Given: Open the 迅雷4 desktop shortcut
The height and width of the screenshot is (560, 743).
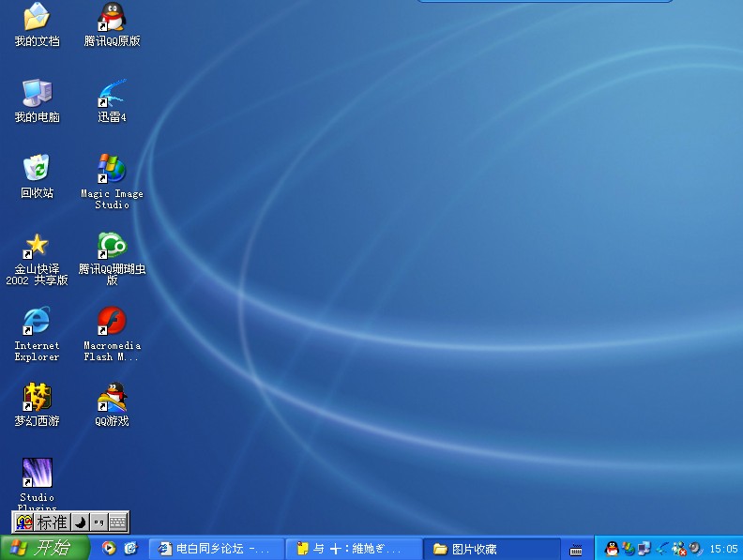Looking at the screenshot, I should pyautogui.click(x=112, y=94).
